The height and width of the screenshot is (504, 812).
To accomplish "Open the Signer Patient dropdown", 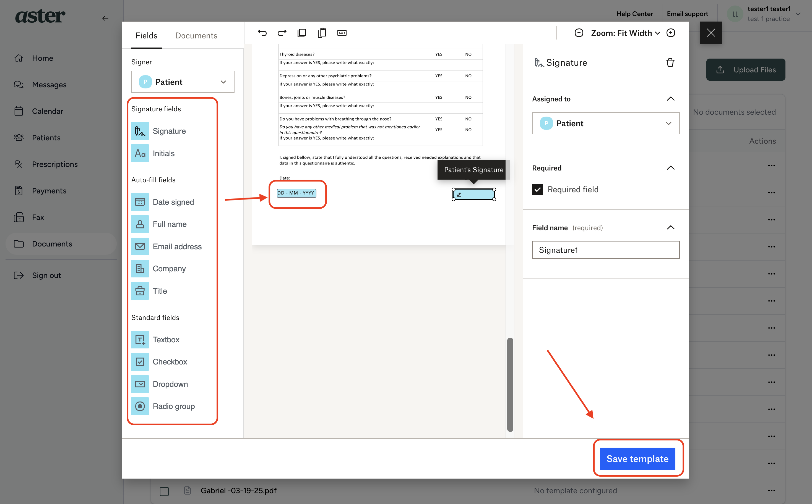I will pyautogui.click(x=183, y=82).
